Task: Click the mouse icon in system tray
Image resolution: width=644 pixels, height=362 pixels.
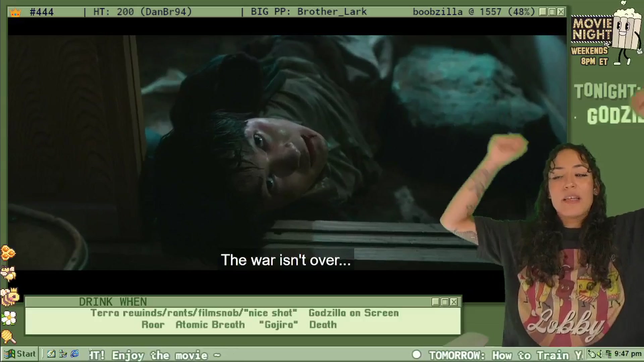Action: tap(592, 354)
